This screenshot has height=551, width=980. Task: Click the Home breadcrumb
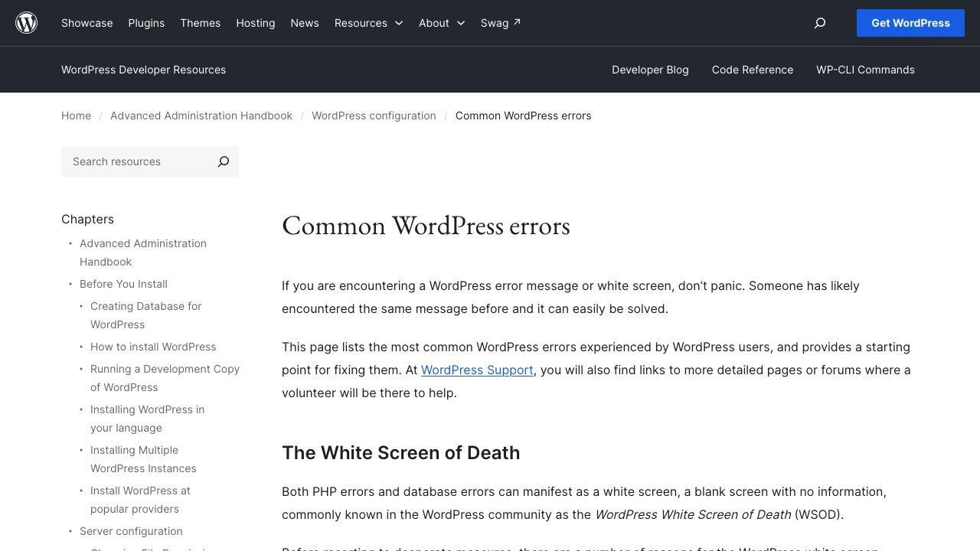coord(76,116)
